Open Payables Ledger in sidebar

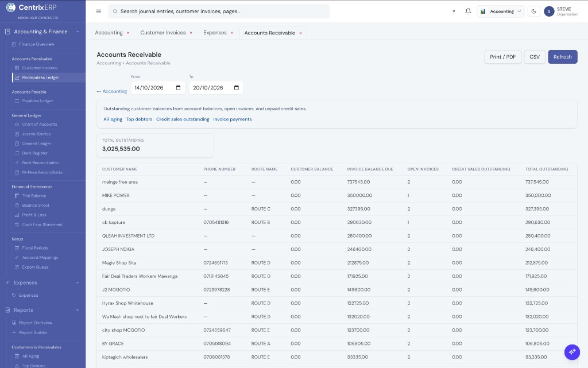pos(37,101)
